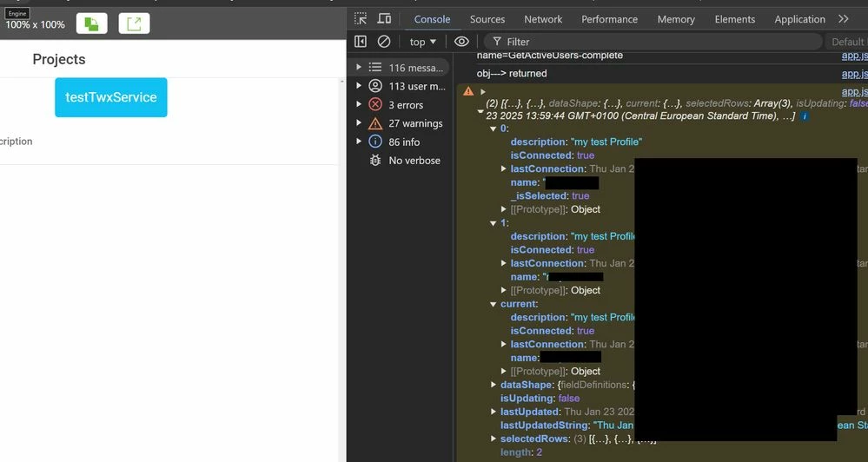Click the 'obj---> returned' log message
The image size is (868, 462).
[512, 74]
